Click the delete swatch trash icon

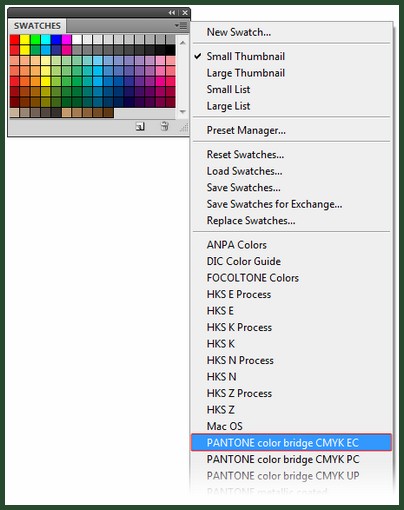pos(164,126)
